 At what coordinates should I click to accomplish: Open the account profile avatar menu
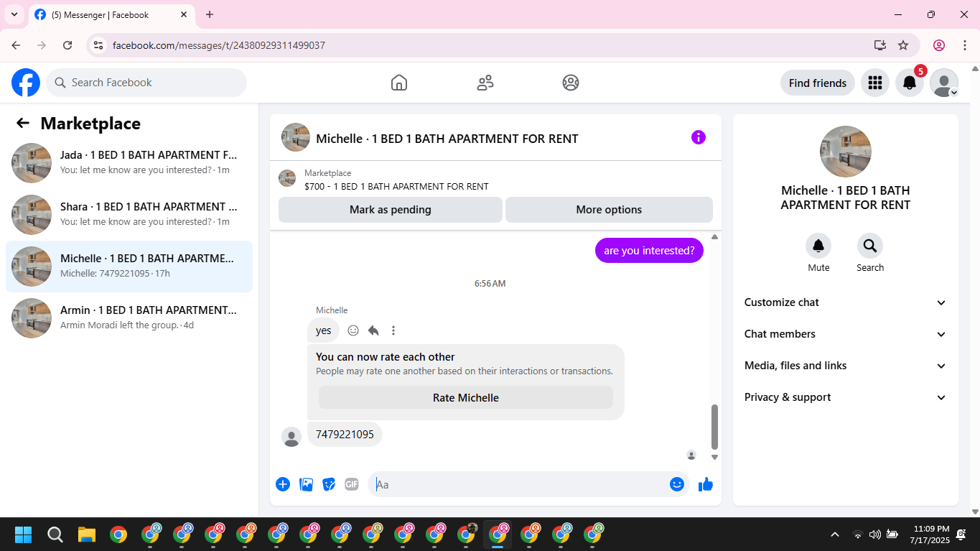click(943, 83)
